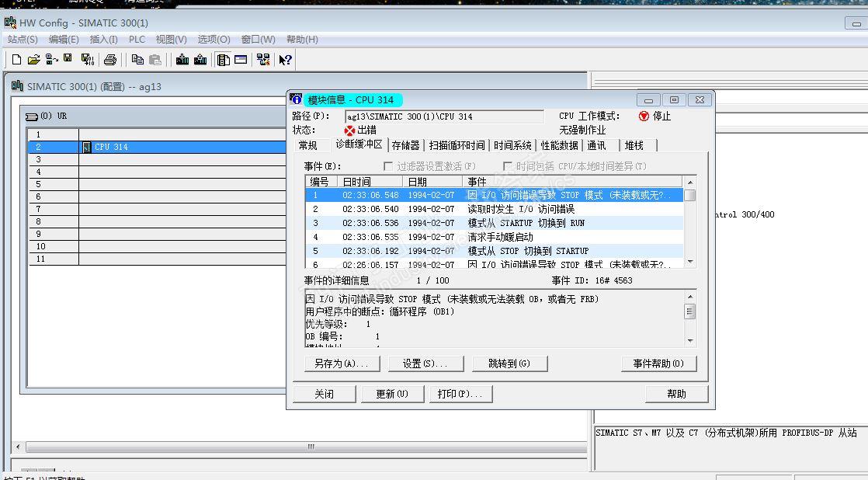Click the UR rack icon

tap(32, 117)
